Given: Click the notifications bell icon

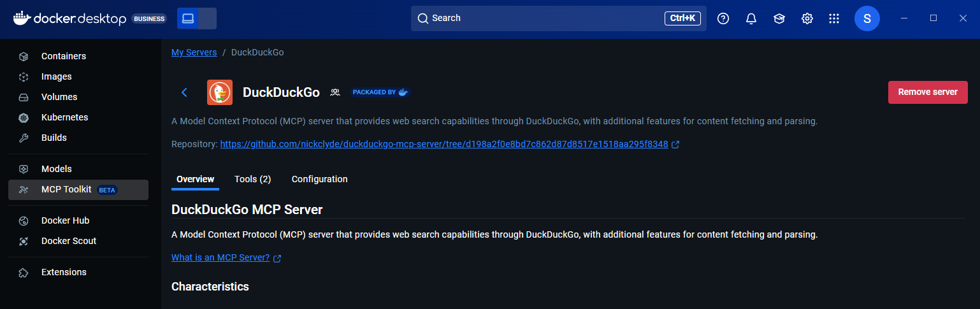Looking at the screenshot, I should pyautogui.click(x=751, y=18).
